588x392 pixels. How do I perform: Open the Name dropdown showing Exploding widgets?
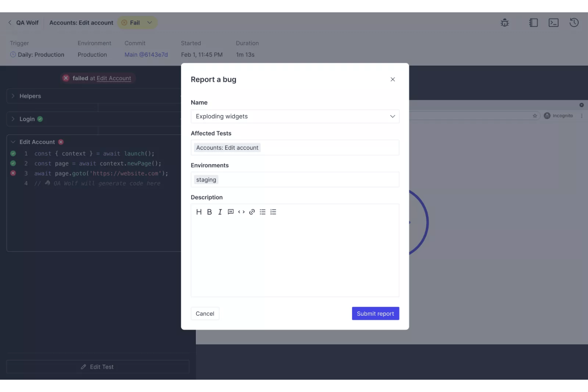point(393,116)
